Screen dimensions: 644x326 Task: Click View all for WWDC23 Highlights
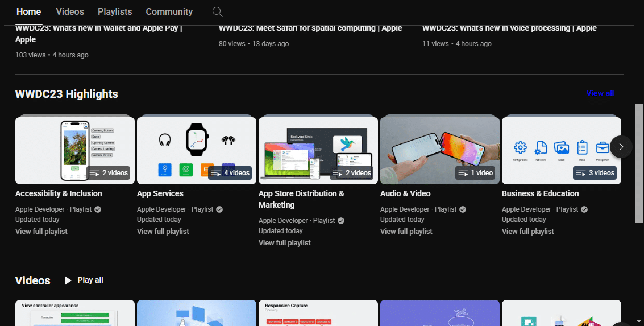click(600, 93)
